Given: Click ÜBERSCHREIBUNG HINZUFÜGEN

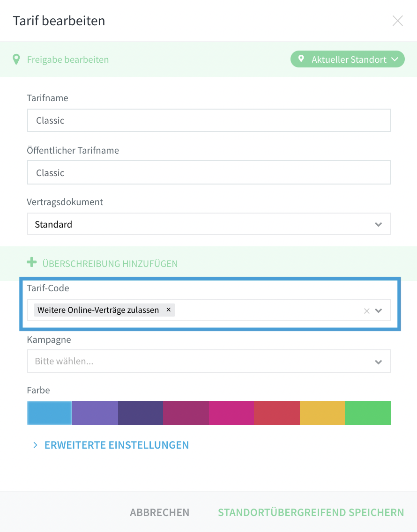Looking at the screenshot, I should [110, 264].
